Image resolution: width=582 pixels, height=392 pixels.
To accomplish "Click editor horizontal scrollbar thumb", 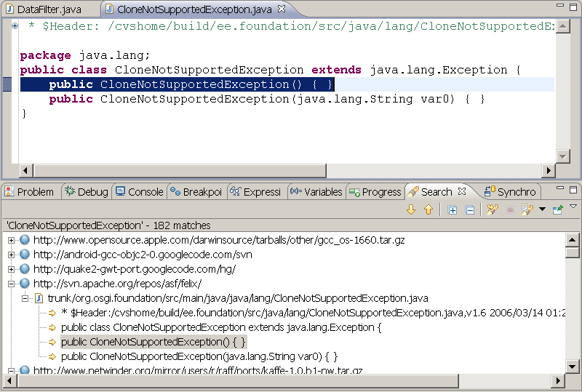I will [180, 171].
